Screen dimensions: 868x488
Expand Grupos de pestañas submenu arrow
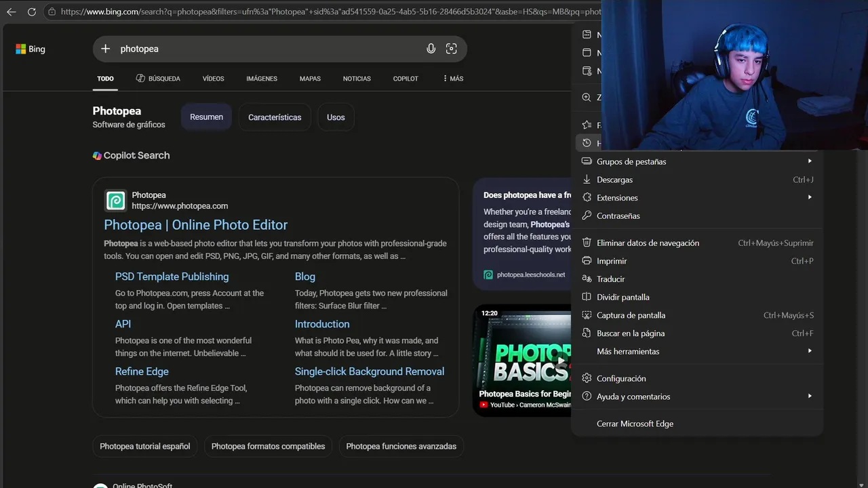pos(810,161)
